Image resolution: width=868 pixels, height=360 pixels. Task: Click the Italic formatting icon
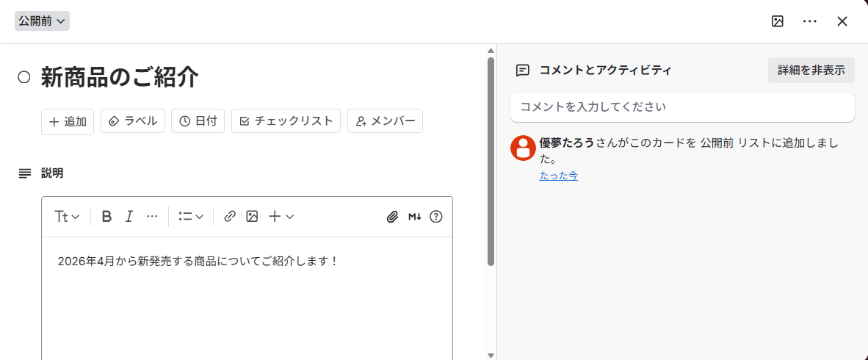point(129,216)
